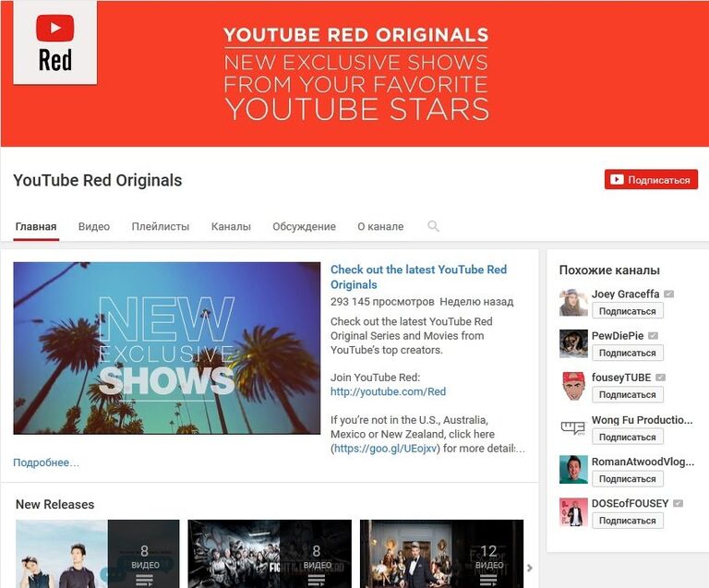Click fouseyTUBE channel avatar
The image size is (709, 588).
tap(573, 386)
